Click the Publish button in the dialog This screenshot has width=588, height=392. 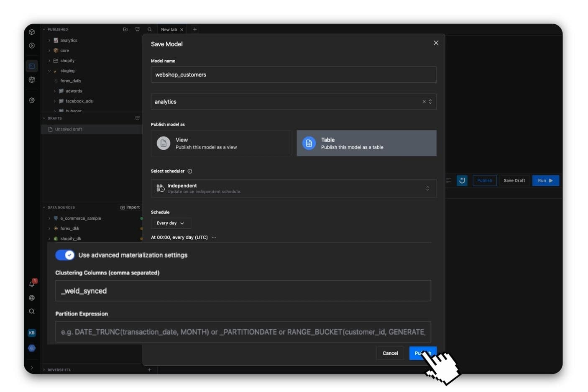(x=422, y=353)
